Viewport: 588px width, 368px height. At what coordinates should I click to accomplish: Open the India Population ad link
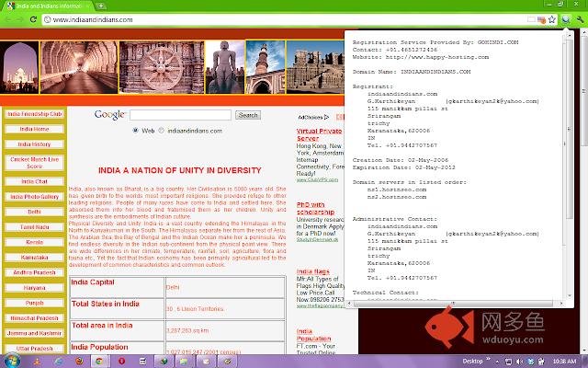pos(313,335)
